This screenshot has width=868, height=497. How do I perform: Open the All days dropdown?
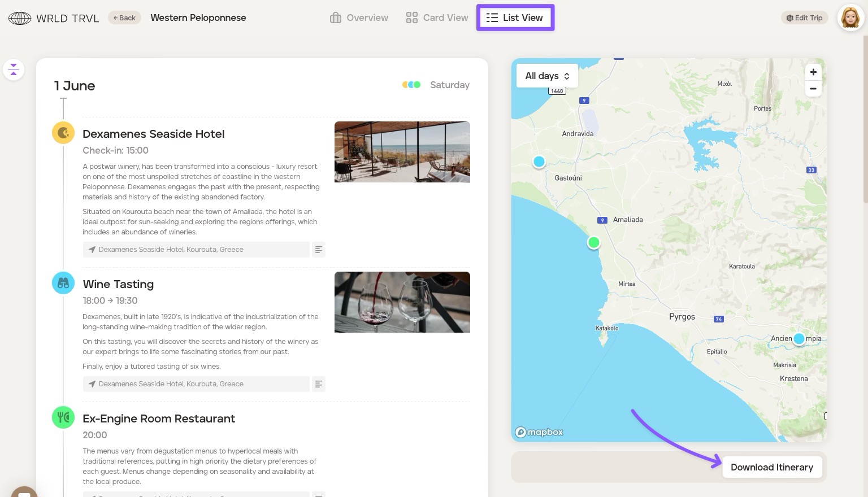point(547,76)
